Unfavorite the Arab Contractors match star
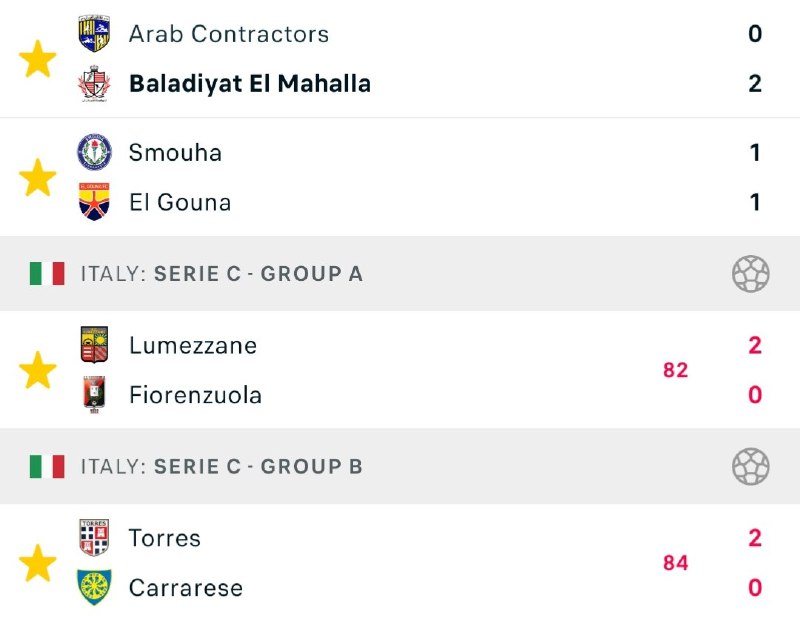The width and height of the screenshot is (800, 621). [38, 59]
